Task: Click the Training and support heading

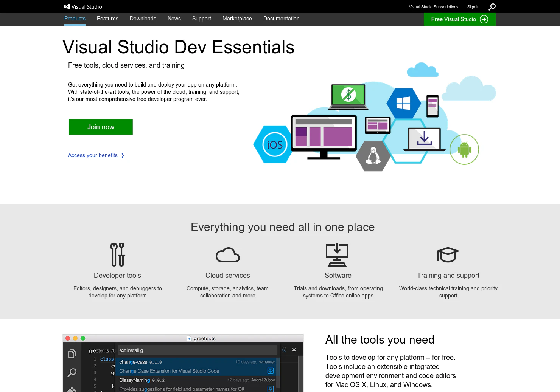Action: click(448, 276)
